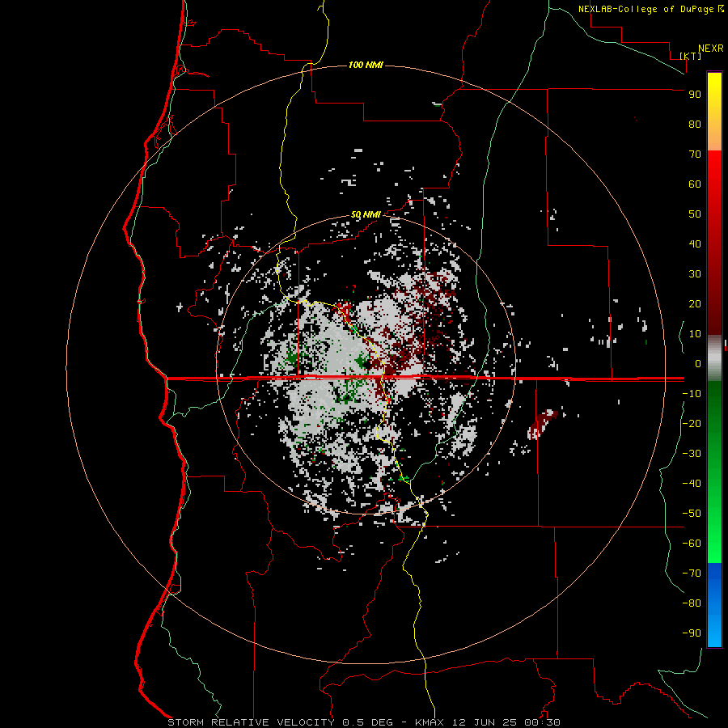Click the -70 value on velocity scale

692,574
